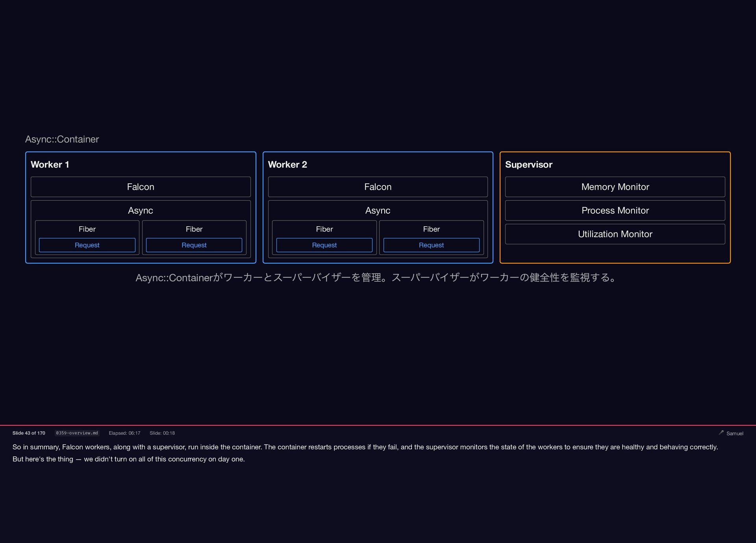Click the Worker 1 heading
The height and width of the screenshot is (543, 756).
pos(50,164)
